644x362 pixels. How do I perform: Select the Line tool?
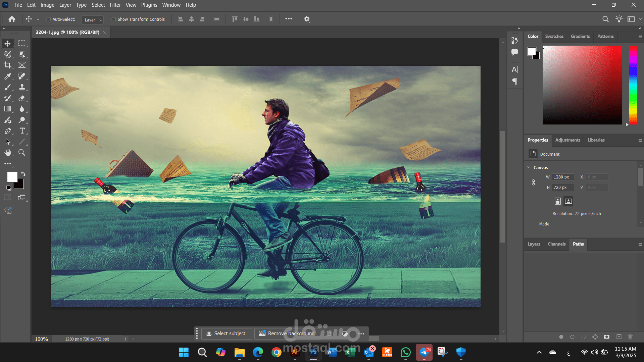pyautogui.click(x=22, y=142)
